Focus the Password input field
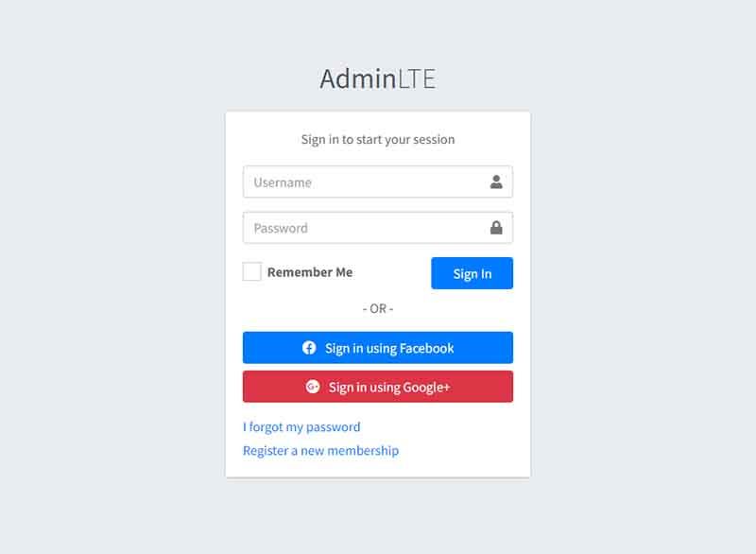Screen dimensions: 756x554 coord(377,228)
